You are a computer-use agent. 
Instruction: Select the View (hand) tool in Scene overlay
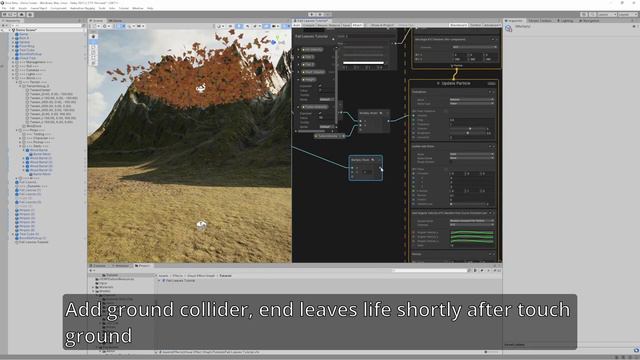tap(93, 37)
